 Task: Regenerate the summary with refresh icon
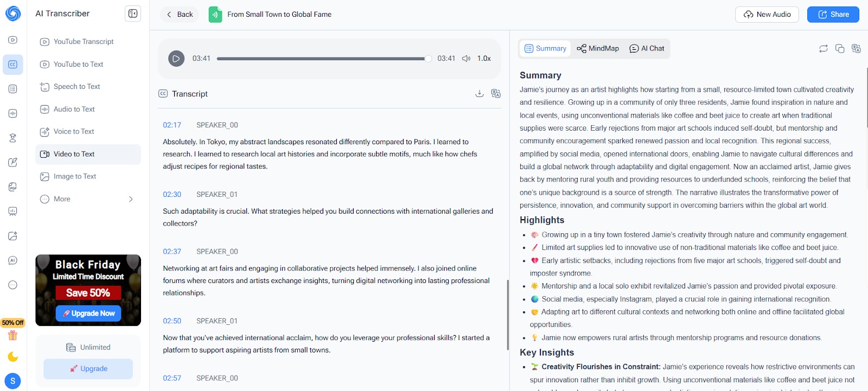pos(824,49)
